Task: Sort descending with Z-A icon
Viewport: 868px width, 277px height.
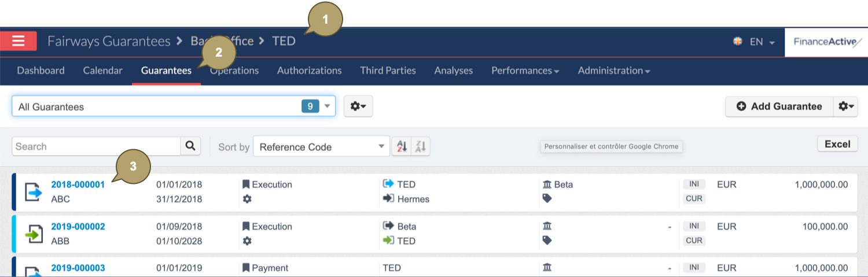Action: pyautogui.click(x=421, y=147)
